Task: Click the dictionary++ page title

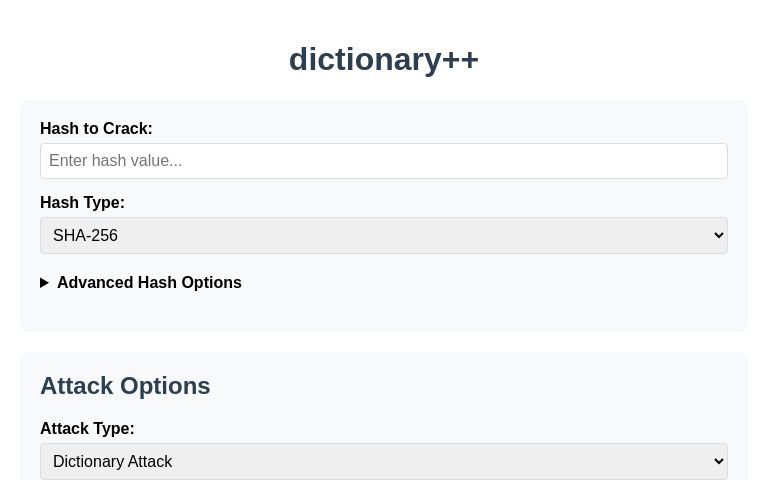Action: pyautogui.click(x=383, y=60)
